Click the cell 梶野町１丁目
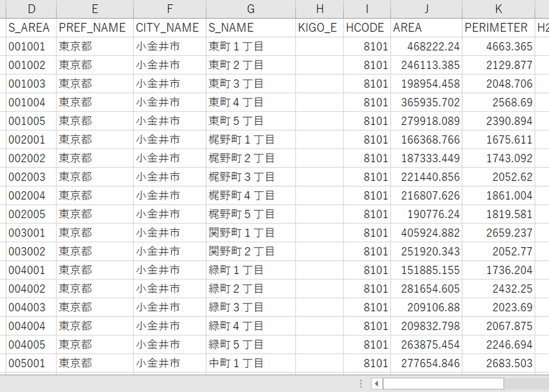 coord(251,140)
